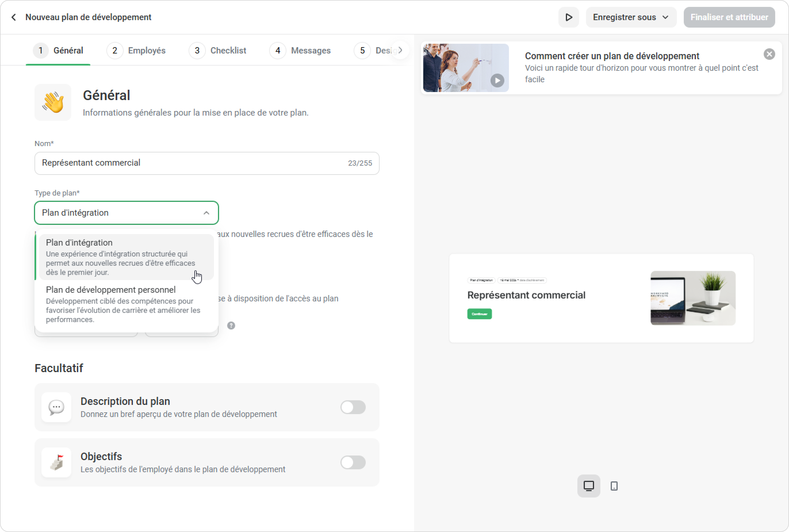Click Représentant commercial title in preview
Viewport: 789px width, 532px height.
tap(526, 295)
